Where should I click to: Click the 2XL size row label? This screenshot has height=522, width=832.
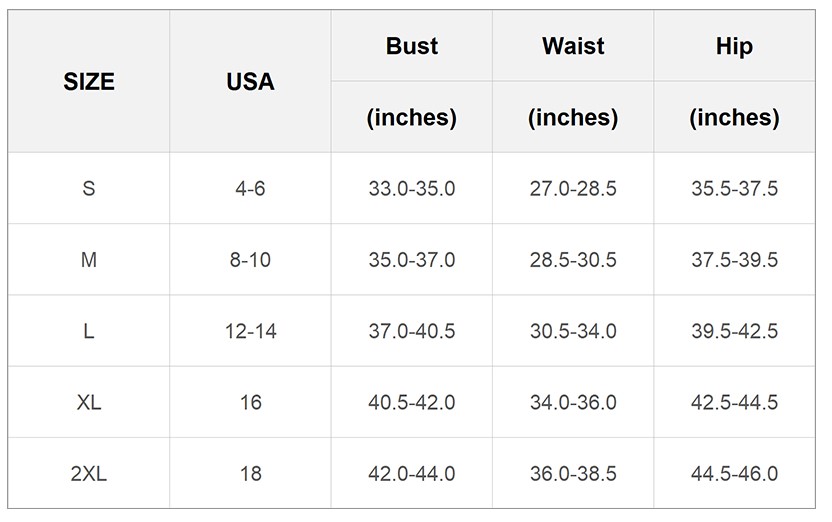pos(89,474)
